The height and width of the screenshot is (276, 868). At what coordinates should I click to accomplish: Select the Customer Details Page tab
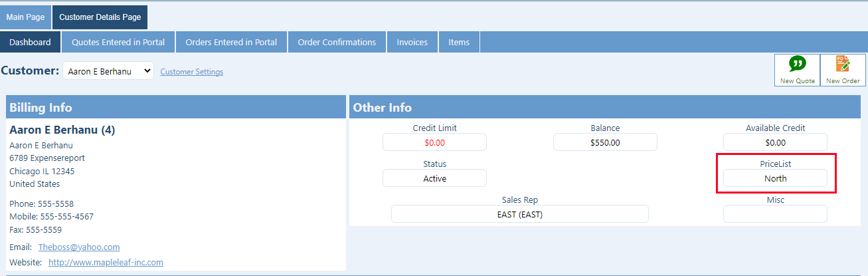(x=100, y=17)
